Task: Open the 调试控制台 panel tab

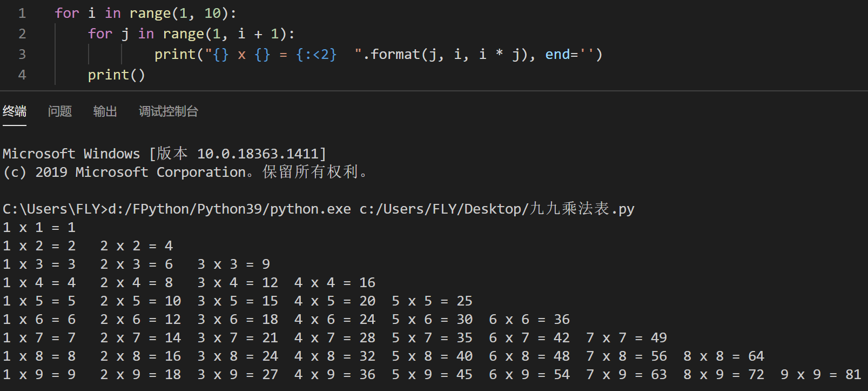Action: [169, 111]
